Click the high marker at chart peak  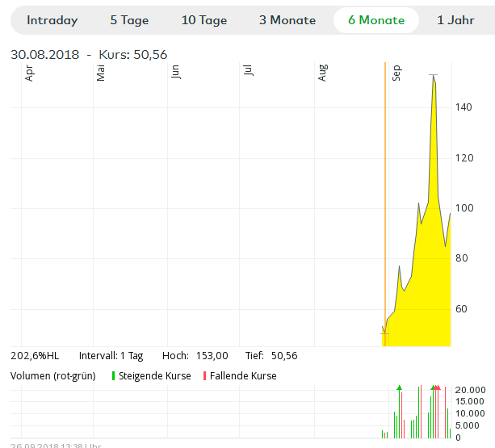click(x=434, y=75)
